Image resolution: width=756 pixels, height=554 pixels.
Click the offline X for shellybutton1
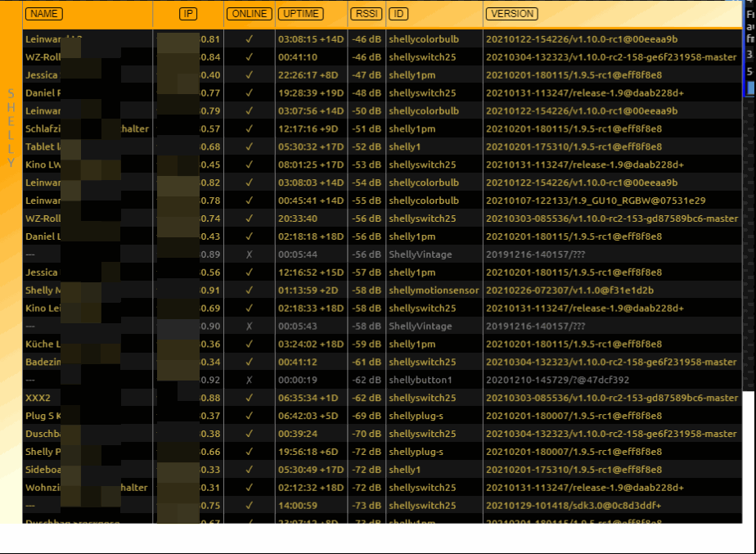[x=249, y=380]
